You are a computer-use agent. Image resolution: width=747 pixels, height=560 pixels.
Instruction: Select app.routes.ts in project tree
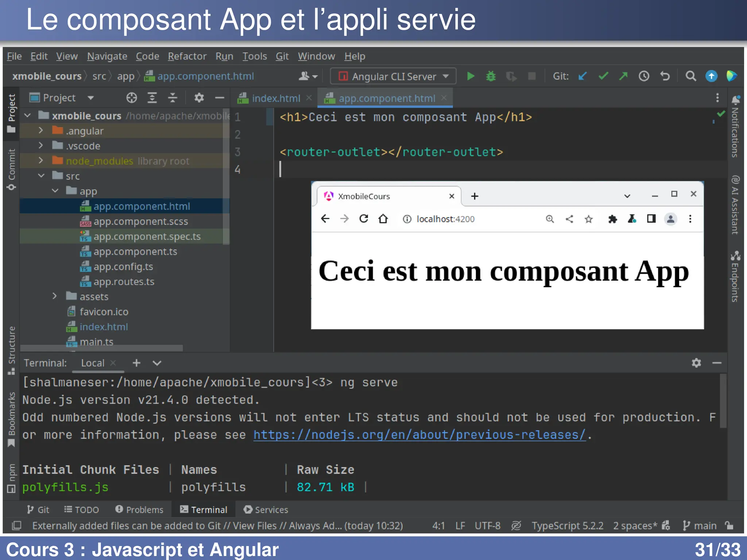124,281
